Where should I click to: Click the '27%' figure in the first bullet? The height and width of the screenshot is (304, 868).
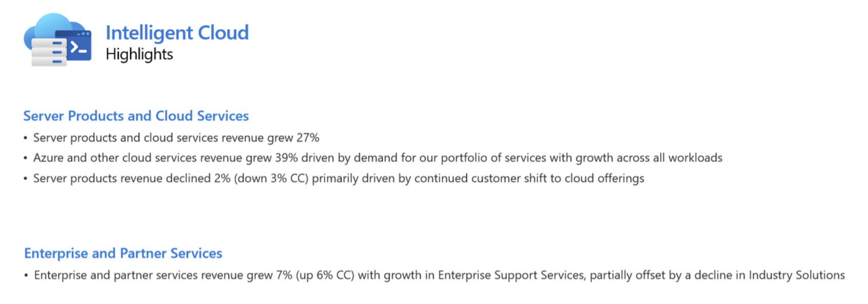(x=307, y=138)
